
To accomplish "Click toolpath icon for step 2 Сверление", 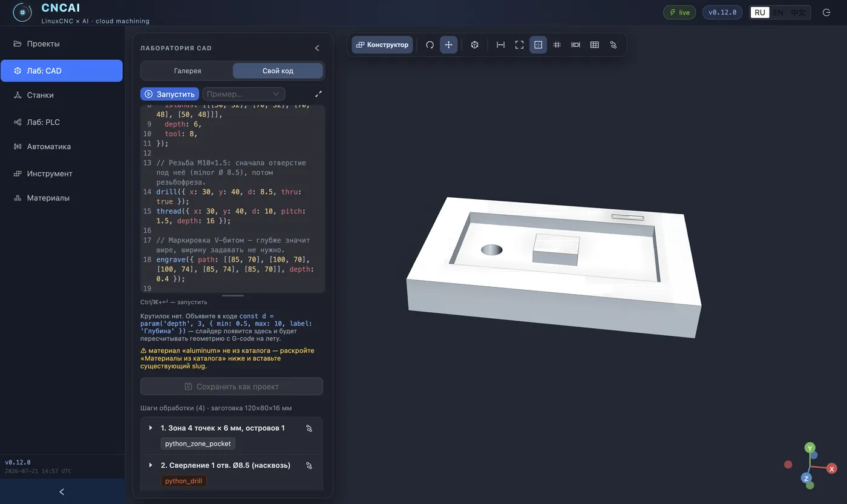I will coord(309,466).
